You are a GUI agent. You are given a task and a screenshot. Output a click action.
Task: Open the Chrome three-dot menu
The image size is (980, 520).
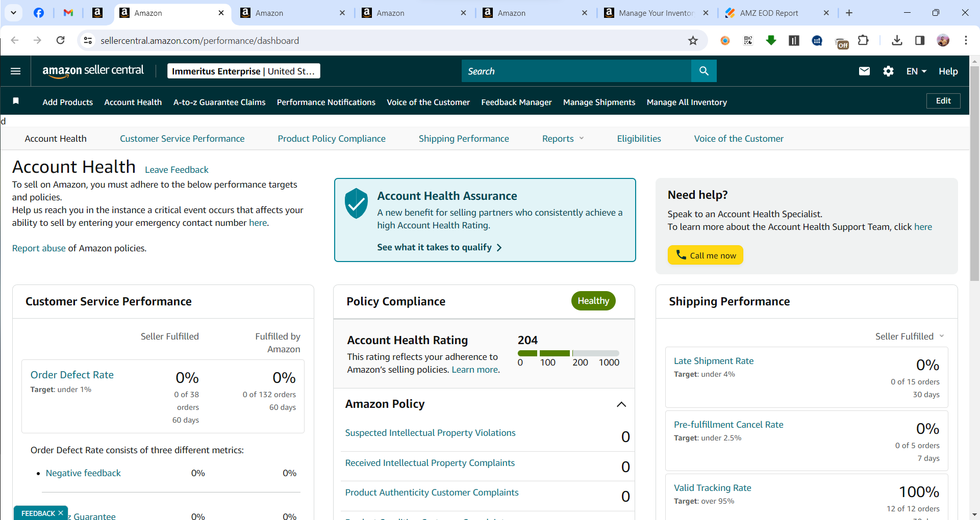[966, 40]
